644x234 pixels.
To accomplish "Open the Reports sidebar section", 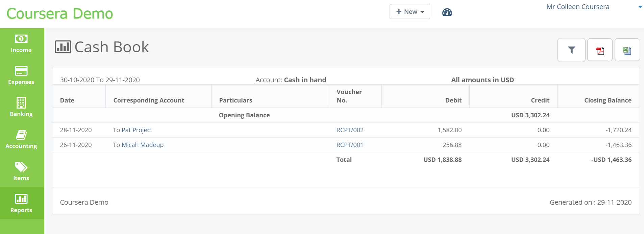I will pyautogui.click(x=21, y=204).
